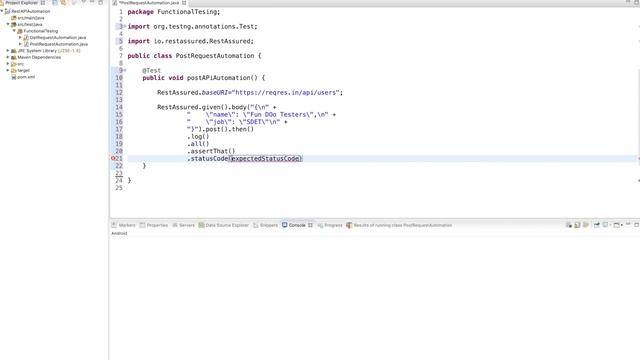Open the Progress tab

point(333,225)
